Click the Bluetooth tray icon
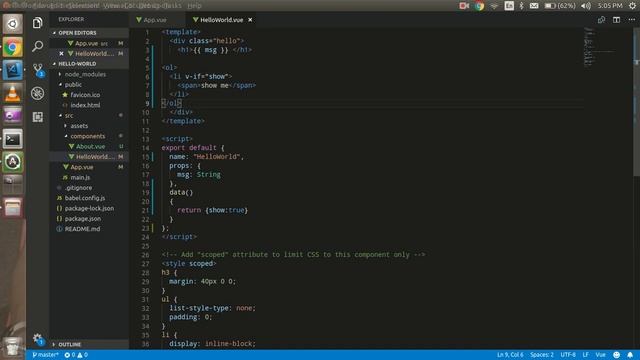This screenshot has width=640, height=360. (521, 6)
